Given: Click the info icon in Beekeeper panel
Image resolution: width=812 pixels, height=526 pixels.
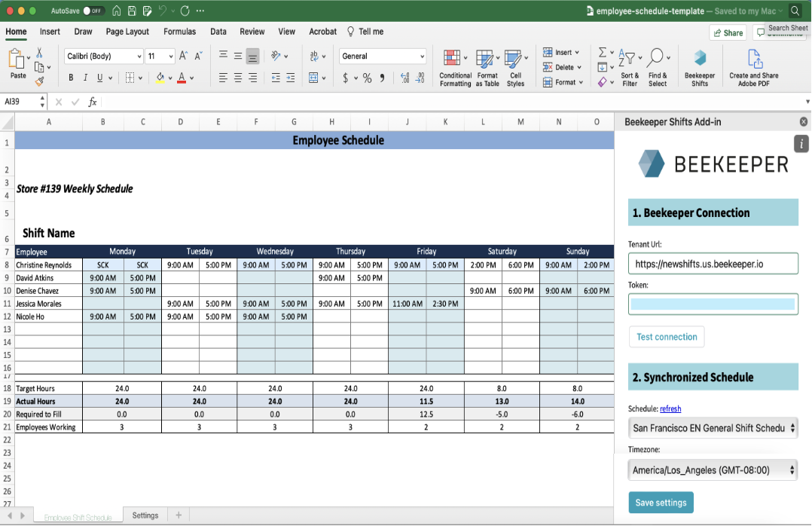Looking at the screenshot, I should 801,144.
